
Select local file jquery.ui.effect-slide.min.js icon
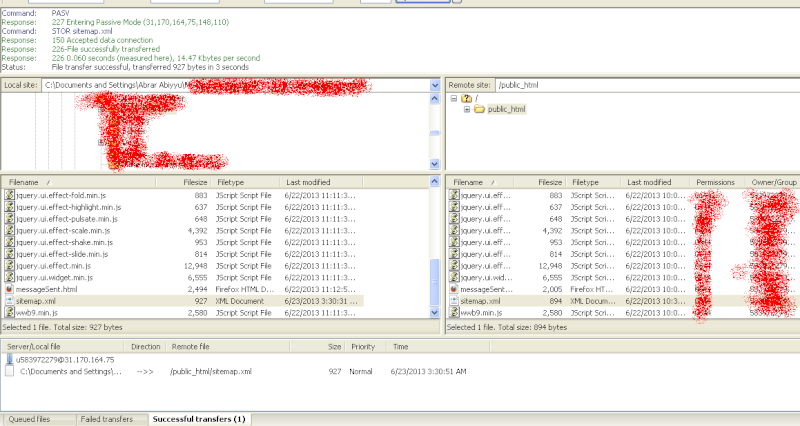pyautogui.click(x=9, y=254)
